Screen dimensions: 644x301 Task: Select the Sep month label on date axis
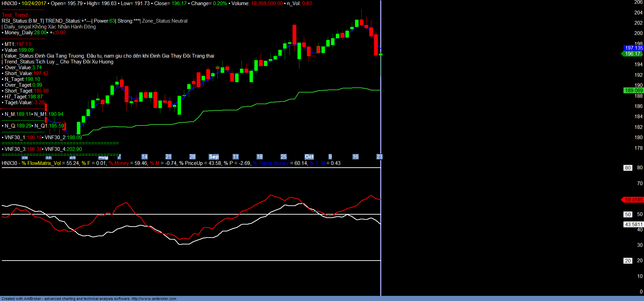point(214,157)
